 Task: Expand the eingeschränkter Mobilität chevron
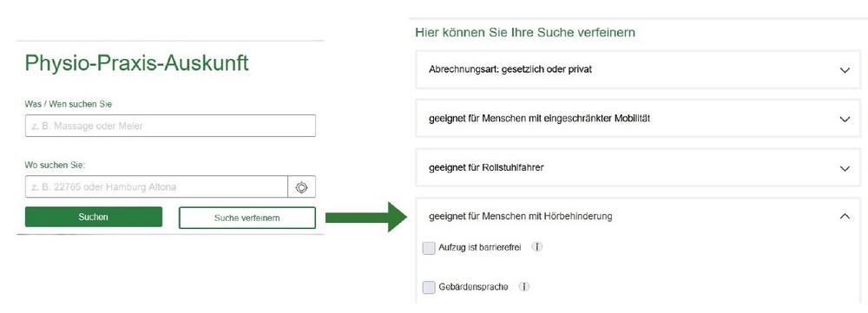point(845,119)
